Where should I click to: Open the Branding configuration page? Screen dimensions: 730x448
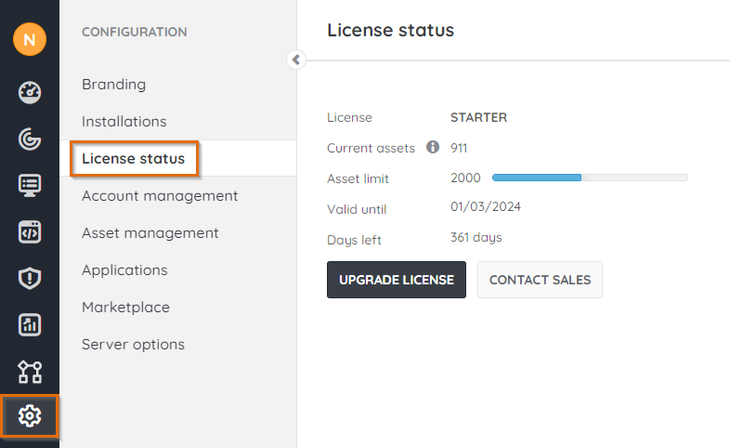pyautogui.click(x=114, y=84)
